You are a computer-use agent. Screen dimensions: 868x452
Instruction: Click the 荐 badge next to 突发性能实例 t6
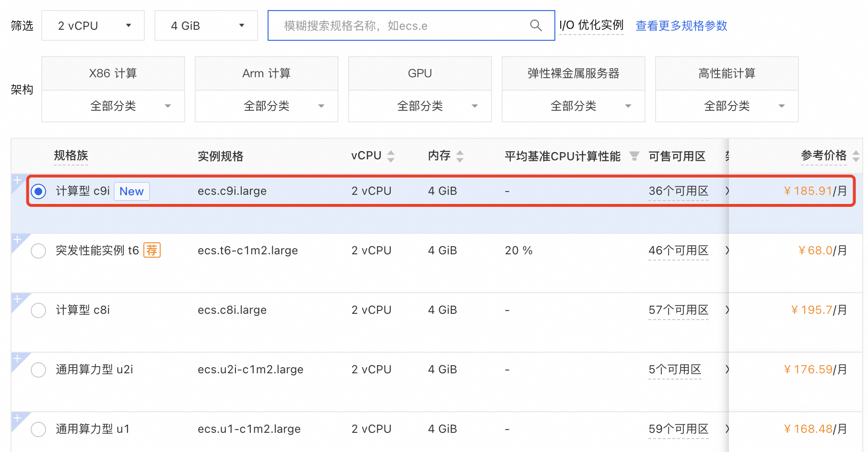click(152, 250)
